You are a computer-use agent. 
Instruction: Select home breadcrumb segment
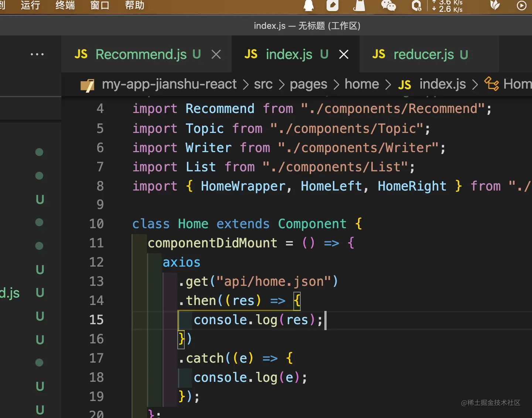pos(362,84)
